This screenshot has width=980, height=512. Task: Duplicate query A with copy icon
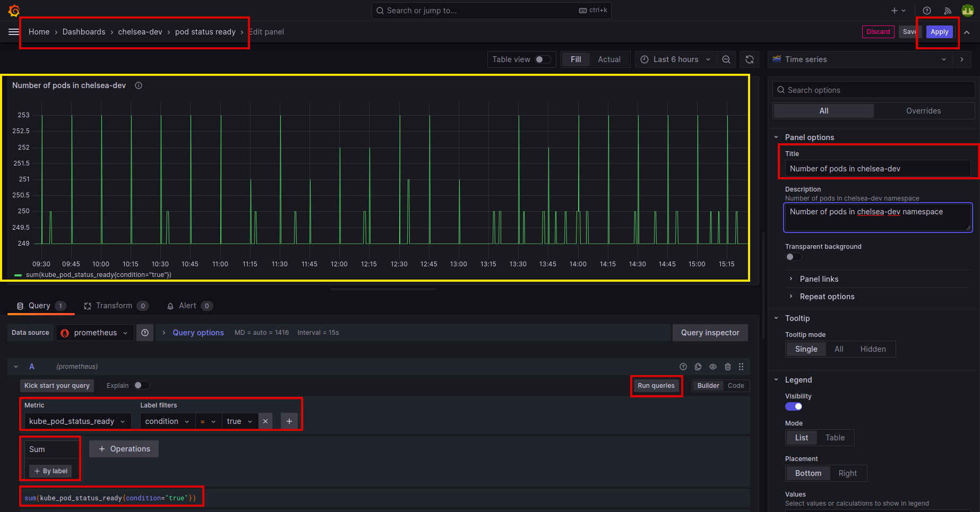point(698,367)
